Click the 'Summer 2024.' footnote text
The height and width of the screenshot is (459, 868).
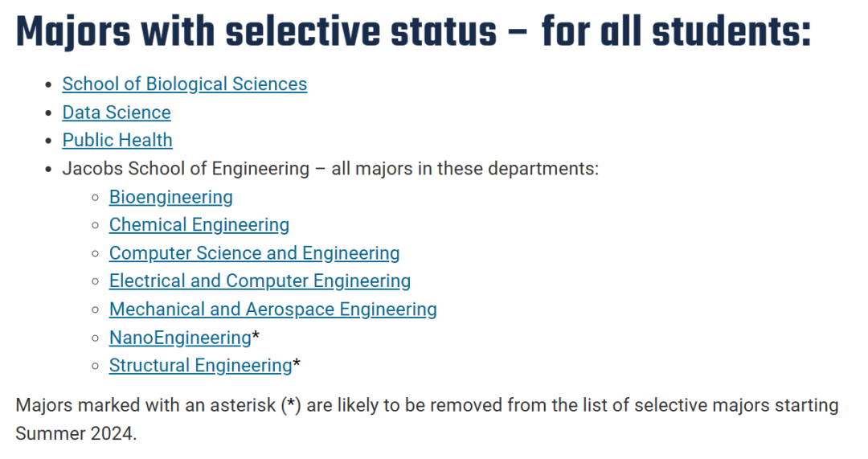(x=76, y=433)
